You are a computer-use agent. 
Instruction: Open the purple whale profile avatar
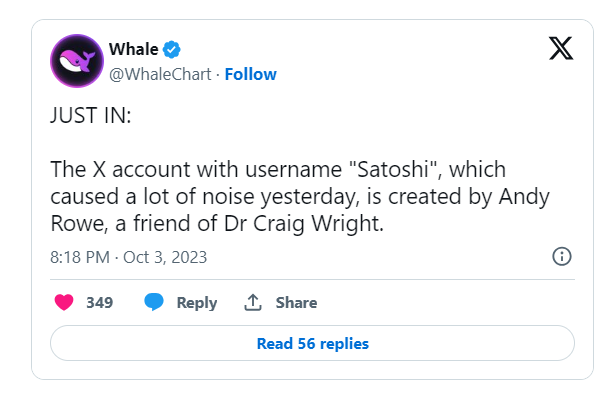click(77, 61)
